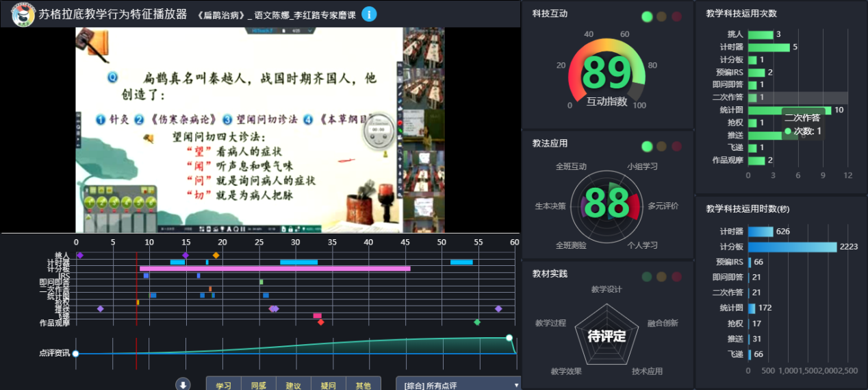Screen dimensions: 868x390
Task: Click the pink 计分板 bar on the timeline
Action: point(275,269)
